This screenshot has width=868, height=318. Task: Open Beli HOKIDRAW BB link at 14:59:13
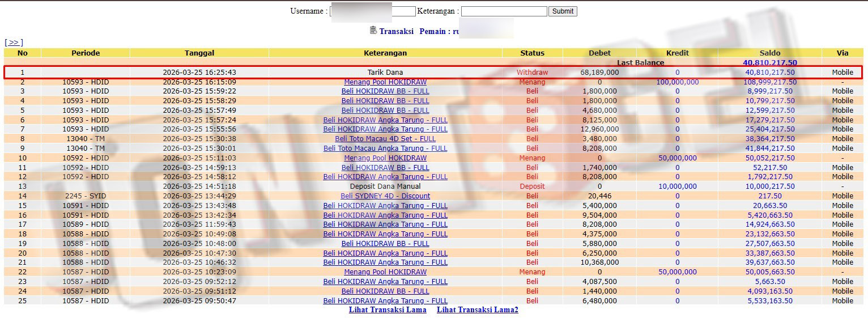(385, 168)
